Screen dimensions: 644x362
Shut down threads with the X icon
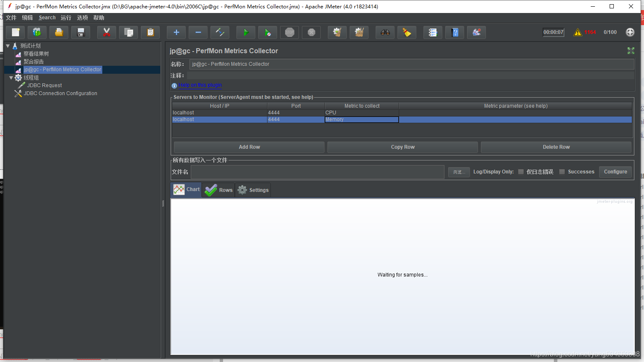tap(312, 32)
